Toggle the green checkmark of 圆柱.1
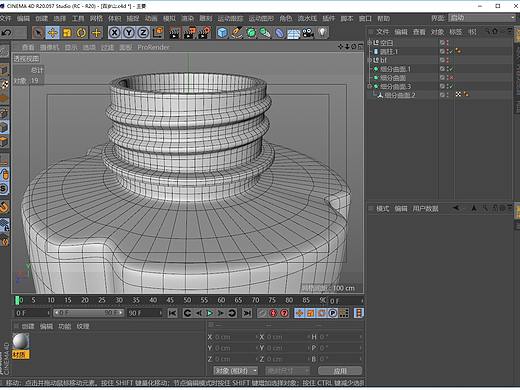Image resolution: width=520 pixels, height=390 pixels. [x=451, y=51]
